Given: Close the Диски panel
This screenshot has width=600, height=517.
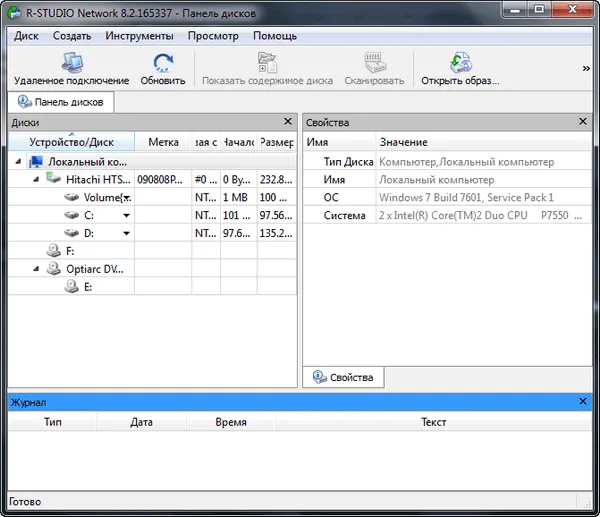Looking at the screenshot, I should coord(288,122).
